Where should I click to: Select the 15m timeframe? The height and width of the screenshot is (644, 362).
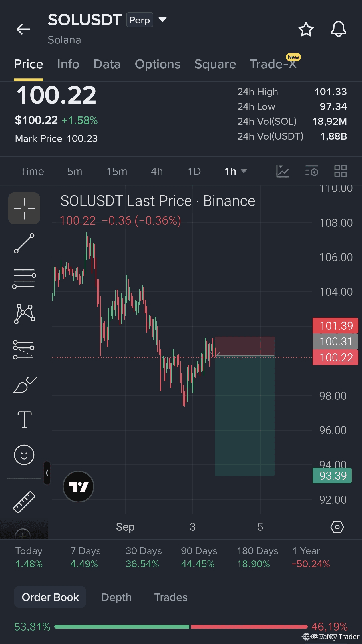click(x=117, y=171)
